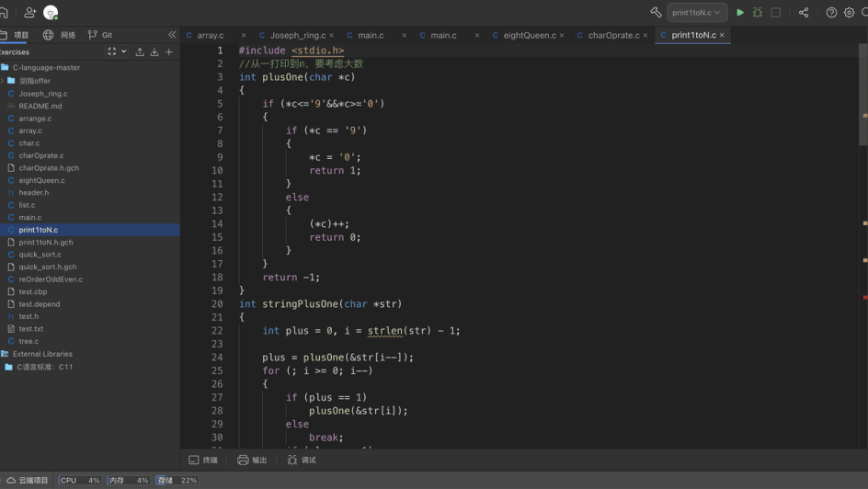Click line number 20 in the gutter

point(217,303)
